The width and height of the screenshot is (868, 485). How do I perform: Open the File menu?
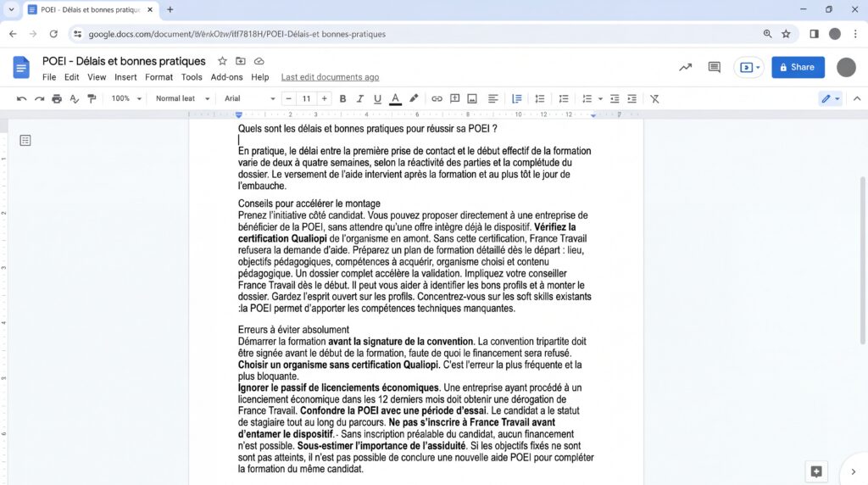pyautogui.click(x=49, y=77)
